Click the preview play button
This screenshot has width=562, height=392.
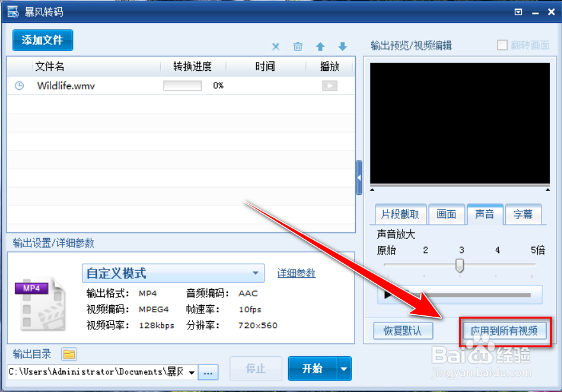[388, 294]
